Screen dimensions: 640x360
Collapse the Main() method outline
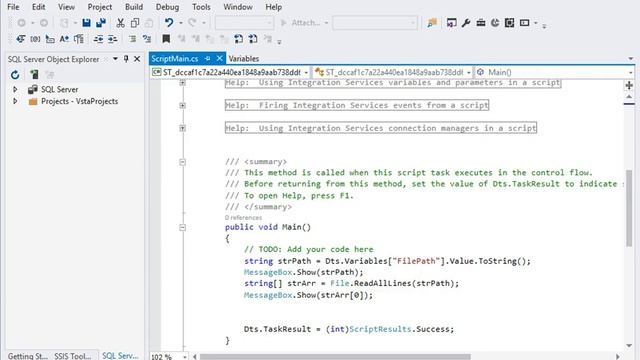(x=182, y=227)
